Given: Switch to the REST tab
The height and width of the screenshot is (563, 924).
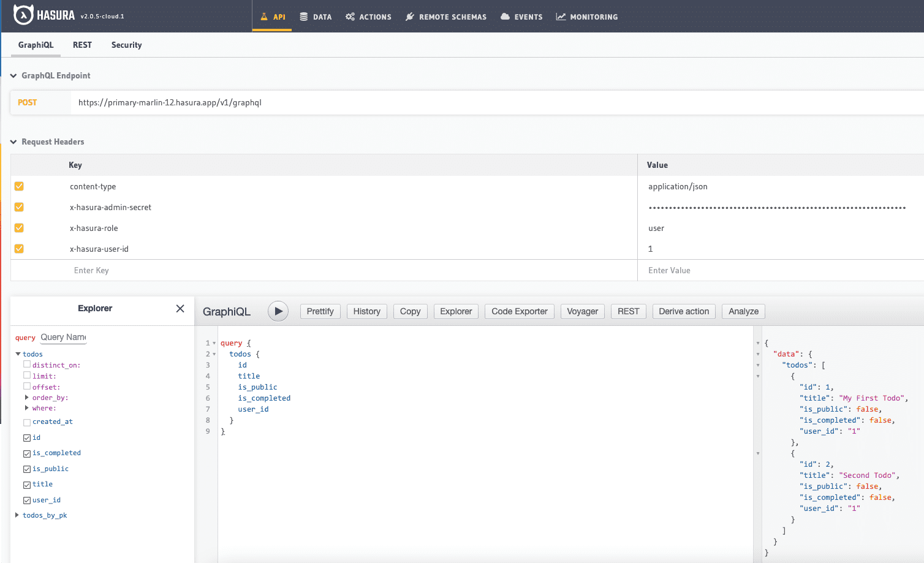Looking at the screenshot, I should pyautogui.click(x=82, y=45).
